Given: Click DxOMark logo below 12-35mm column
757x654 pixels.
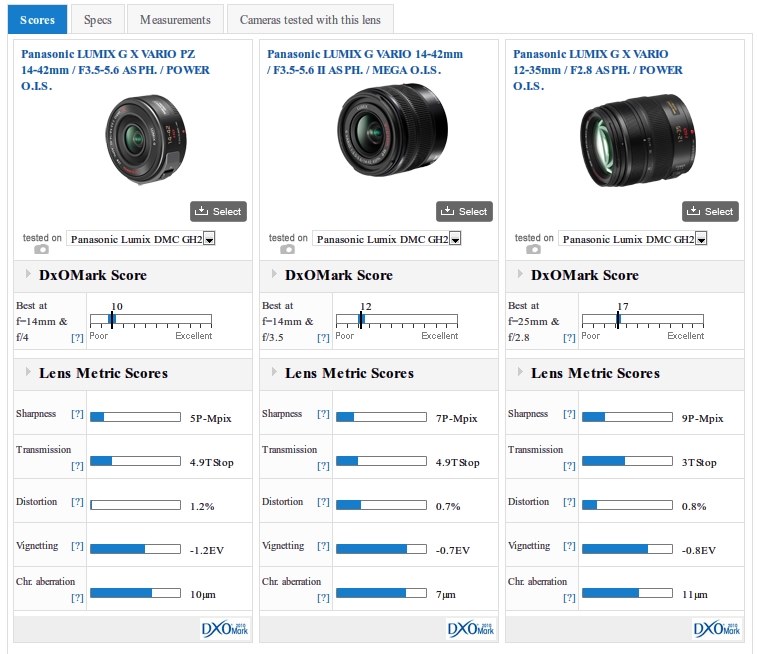Looking at the screenshot, I should pos(717,629).
